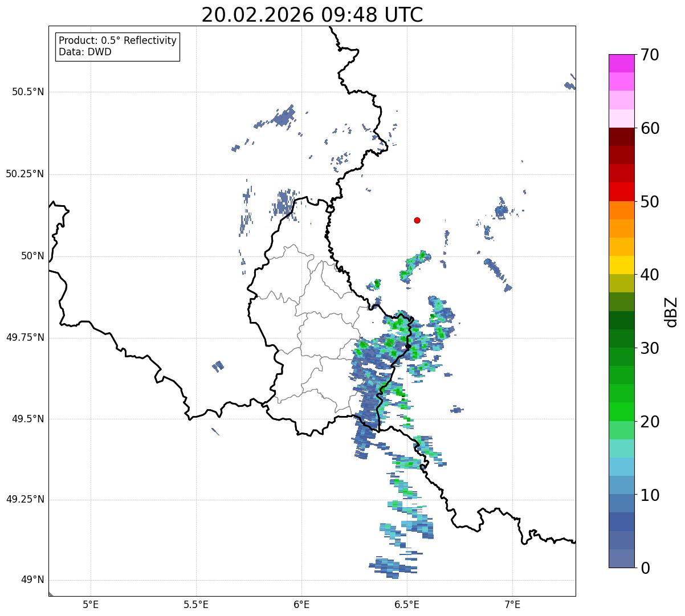The image size is (685, 616).
Task: Click the "Product: 0.5° Reflectivity" text
Action: [x=118, y=41]
